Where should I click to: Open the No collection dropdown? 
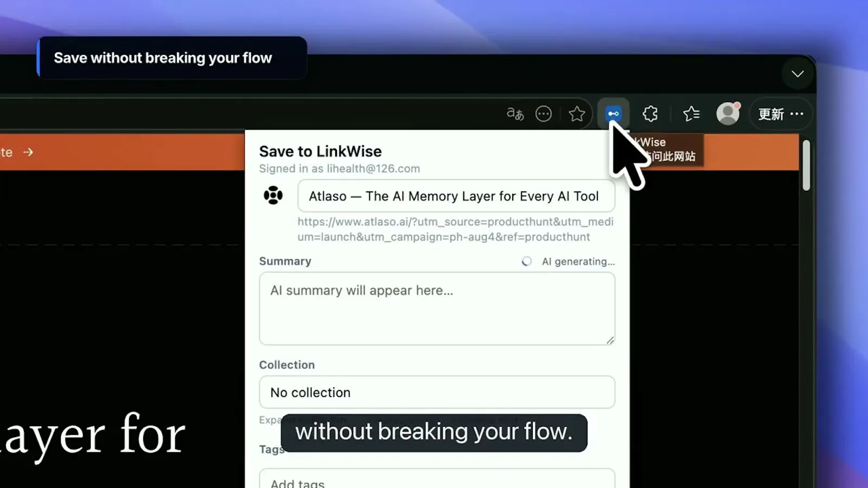[x=437, y=392]
